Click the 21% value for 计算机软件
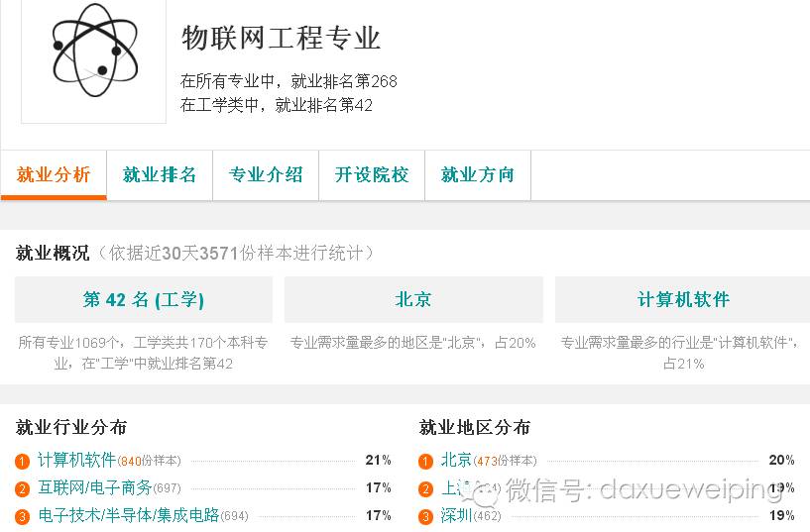810x532 pixels. point(378,460)
